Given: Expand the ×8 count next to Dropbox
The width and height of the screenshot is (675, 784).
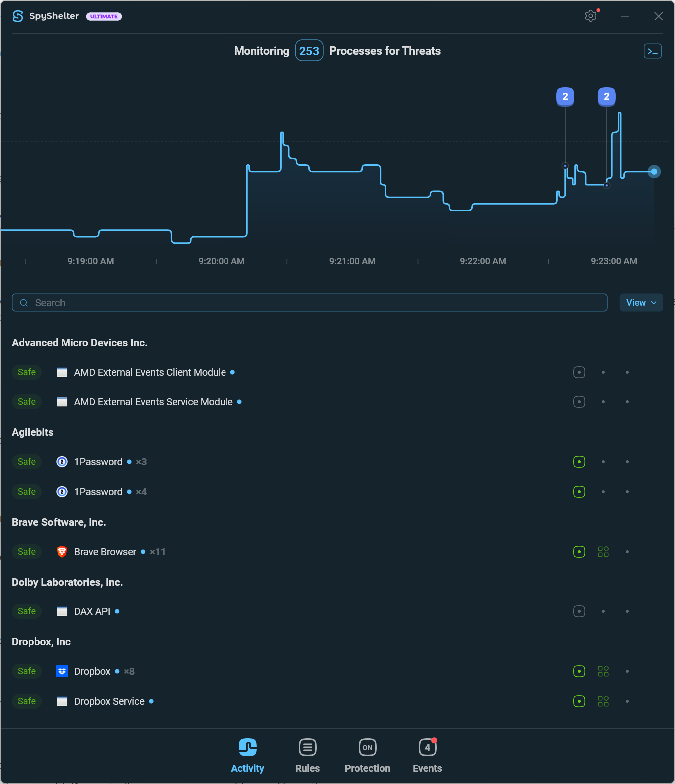Looking at the screenshot, I should tap(129, 671).
